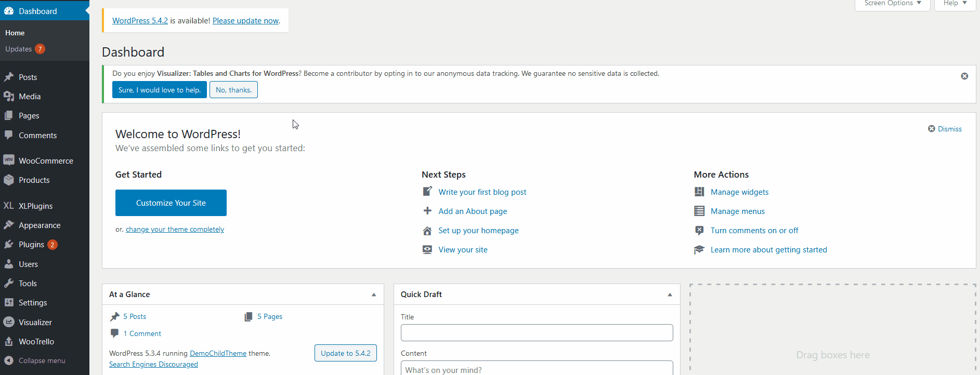This screenshot has height=375, width=980.
Task: Click the monitor icon beside View your site
Action: coord(427,249)
